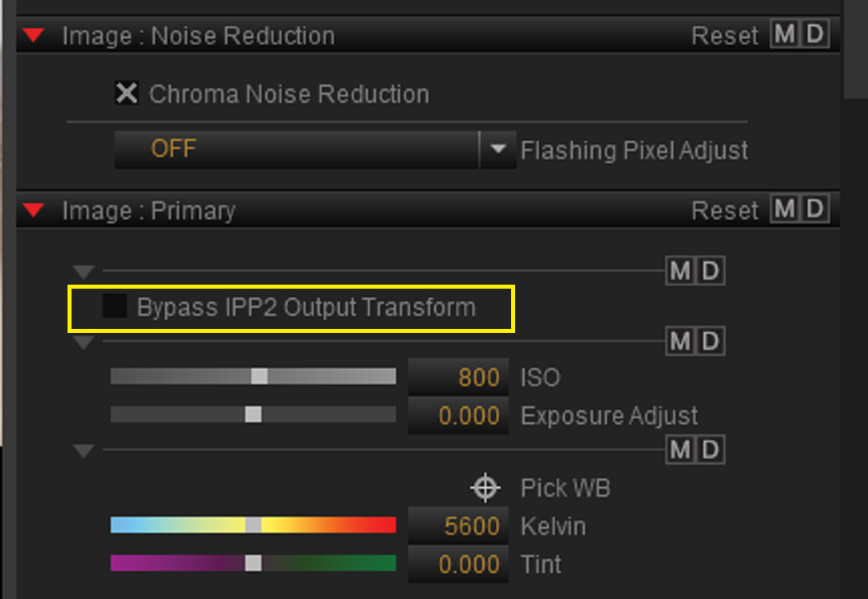Click the M button in Noise Reduction header
The width and height of the screenshot is (868, 599).
click(784, 35)
